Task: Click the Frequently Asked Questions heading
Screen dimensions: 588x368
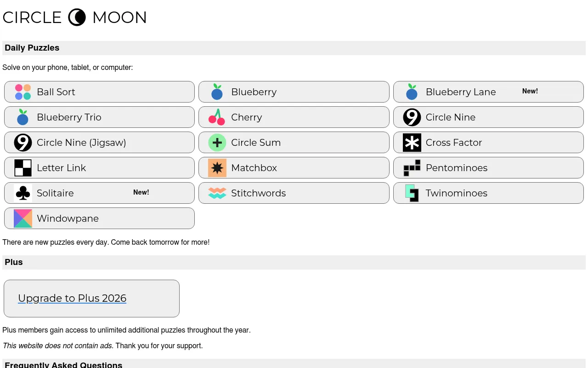Action: [63, 365]
